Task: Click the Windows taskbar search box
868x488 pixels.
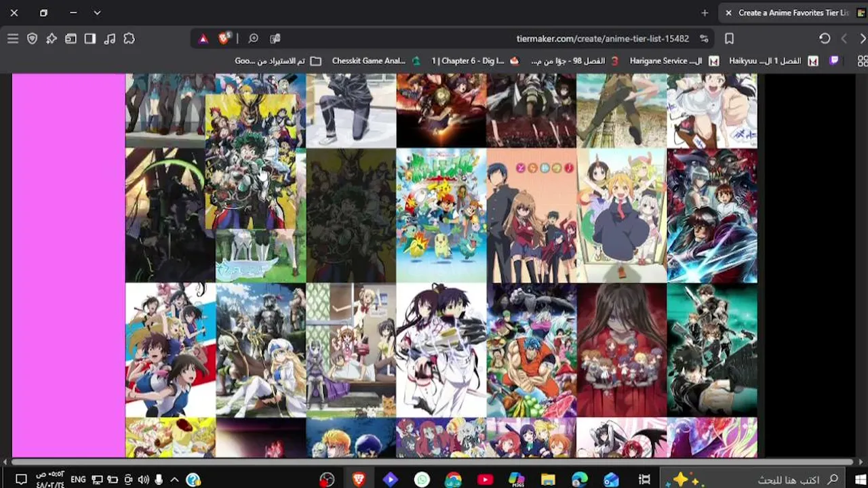Action: pyautogui.click(x=751, y=479)
